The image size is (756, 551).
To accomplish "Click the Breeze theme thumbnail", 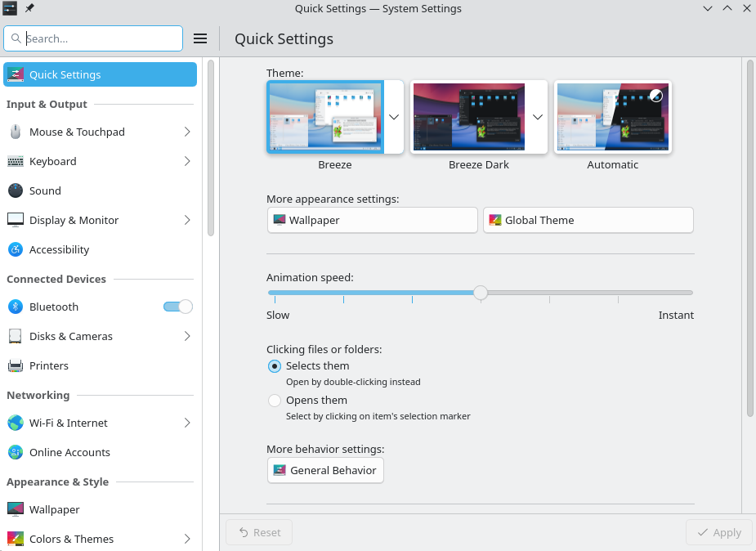I will click(x=325, y=117).
